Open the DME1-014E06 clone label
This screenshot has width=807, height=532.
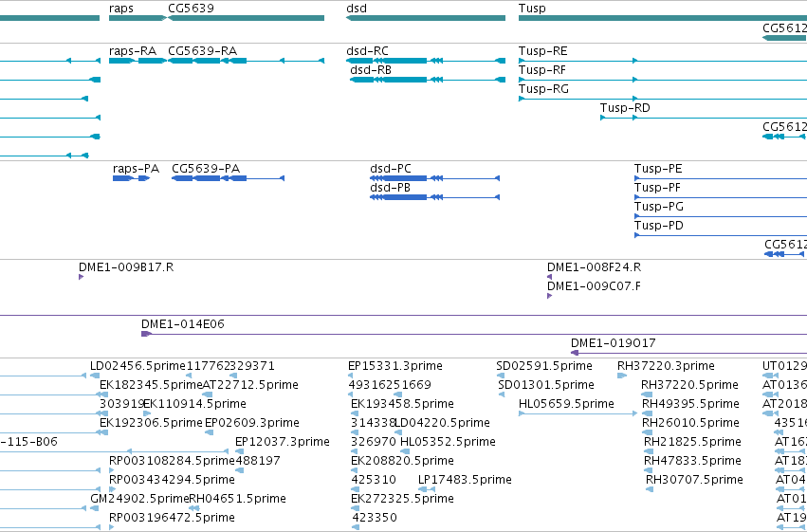(183, 324)
